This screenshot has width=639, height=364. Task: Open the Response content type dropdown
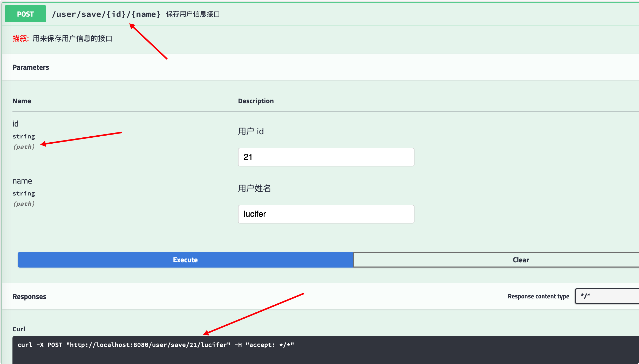(x=607, y=296)
